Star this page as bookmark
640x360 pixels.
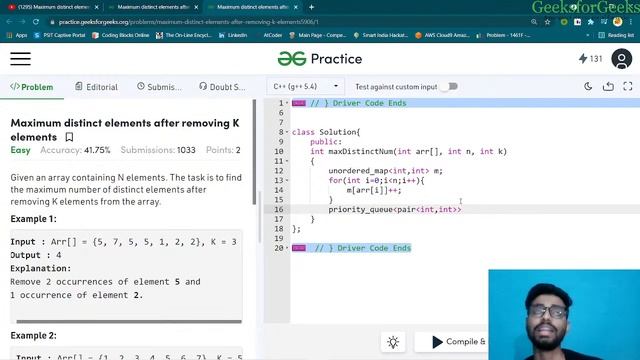coord(547,22)
